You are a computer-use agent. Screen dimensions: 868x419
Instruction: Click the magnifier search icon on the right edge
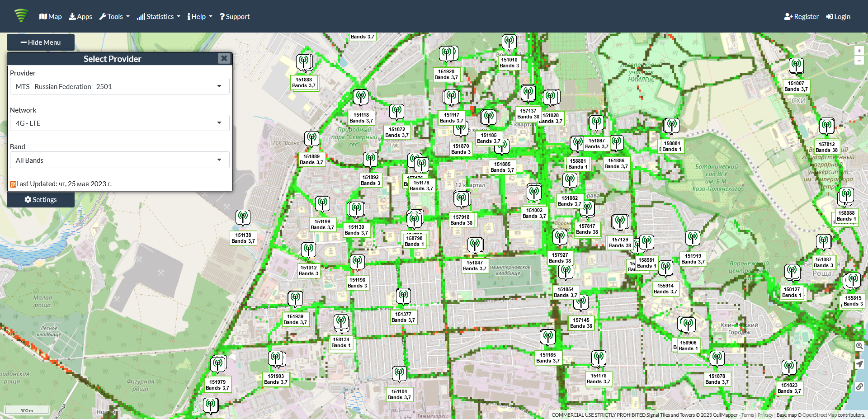(x=860, y=346)
